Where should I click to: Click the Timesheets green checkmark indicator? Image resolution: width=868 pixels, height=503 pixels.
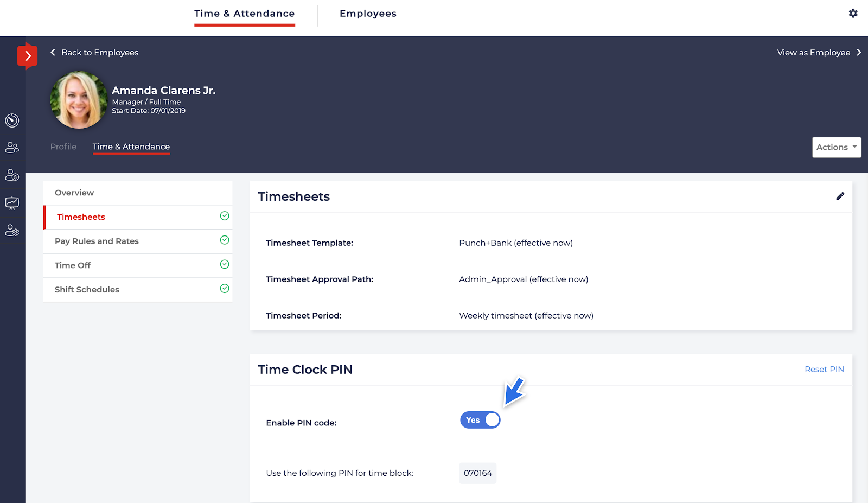click(x=224, y=216)
